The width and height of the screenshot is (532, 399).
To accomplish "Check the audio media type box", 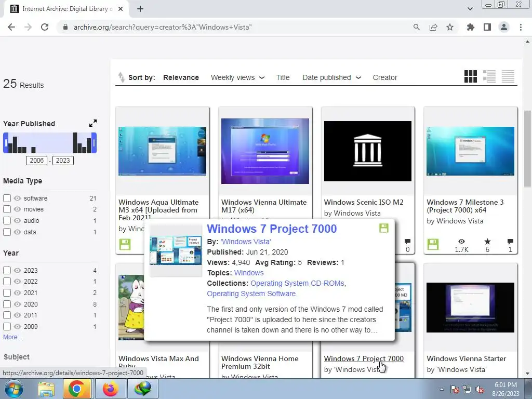I will point(7,220).
